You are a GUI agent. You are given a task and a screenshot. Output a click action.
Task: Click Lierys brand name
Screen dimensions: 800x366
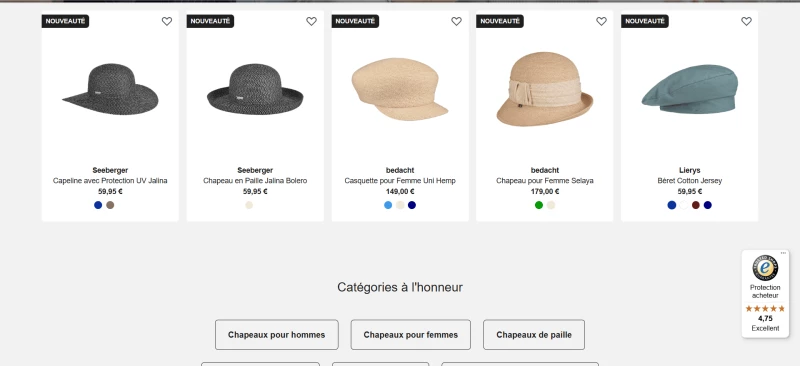(690, 170)
